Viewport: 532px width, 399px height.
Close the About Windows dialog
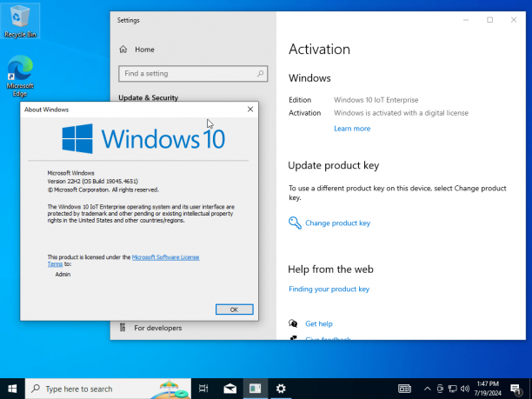[x=250, y=110]
